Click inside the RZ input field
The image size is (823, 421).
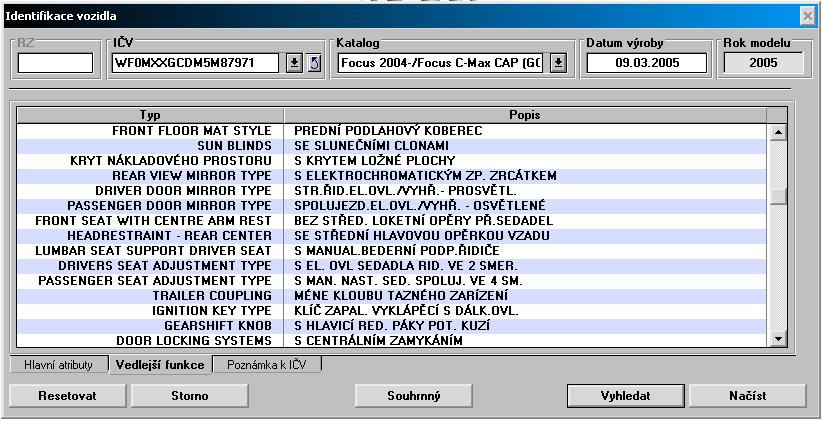55,63
